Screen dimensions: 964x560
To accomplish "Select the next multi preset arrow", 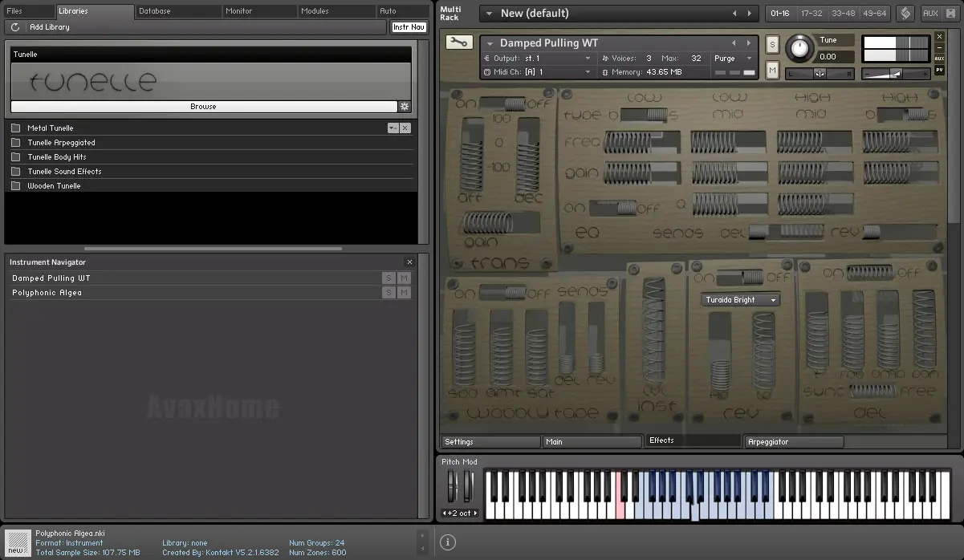I will tap(750, 14).
